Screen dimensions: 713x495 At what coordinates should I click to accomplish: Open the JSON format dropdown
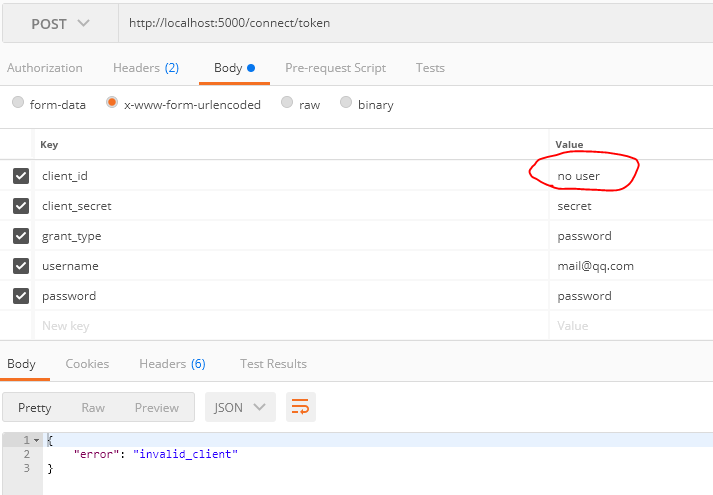point(240,407)
